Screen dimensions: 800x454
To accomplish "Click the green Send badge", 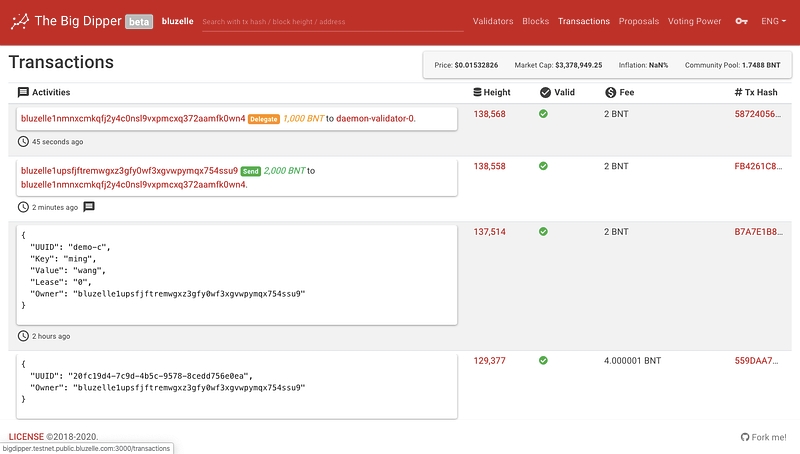I will click(x=250, y=171).
